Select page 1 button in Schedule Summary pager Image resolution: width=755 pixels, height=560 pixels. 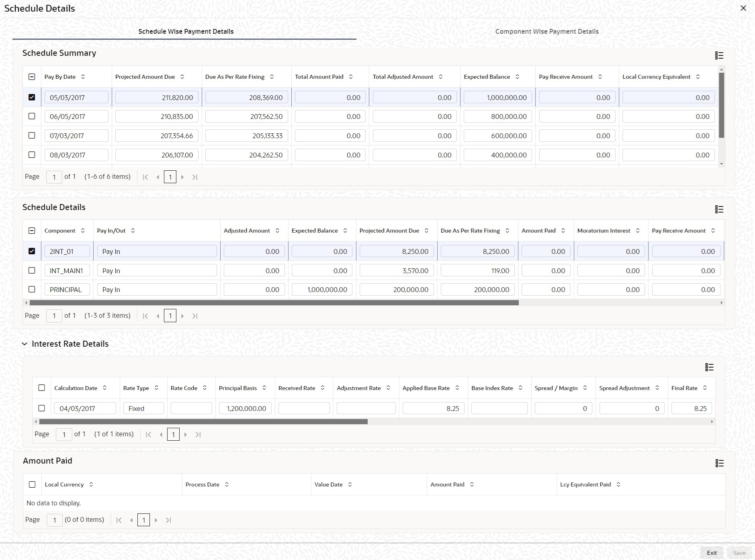point(170,177)
